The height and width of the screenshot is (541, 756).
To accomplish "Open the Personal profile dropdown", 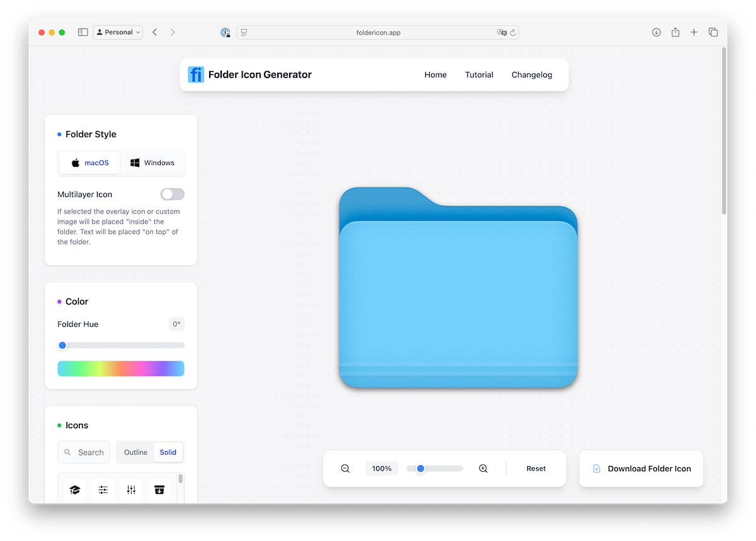I will pyautogui.click(x=117, y=31).
